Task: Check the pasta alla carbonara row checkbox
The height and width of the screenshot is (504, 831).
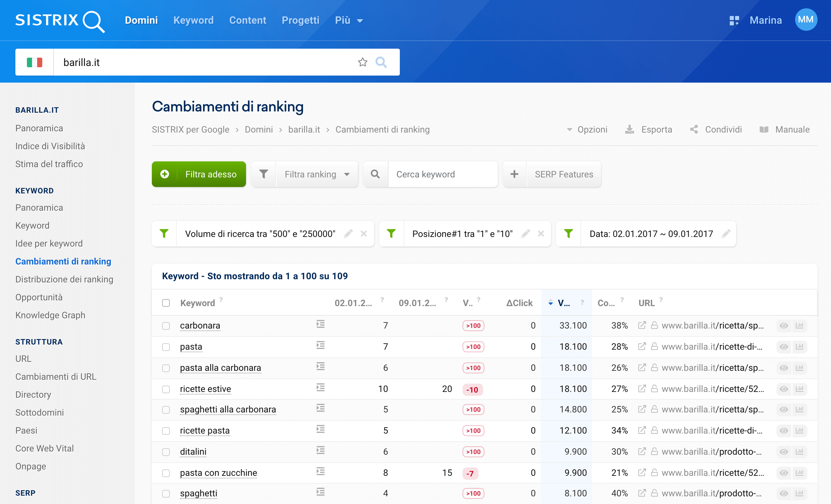Action: (166, 368)
